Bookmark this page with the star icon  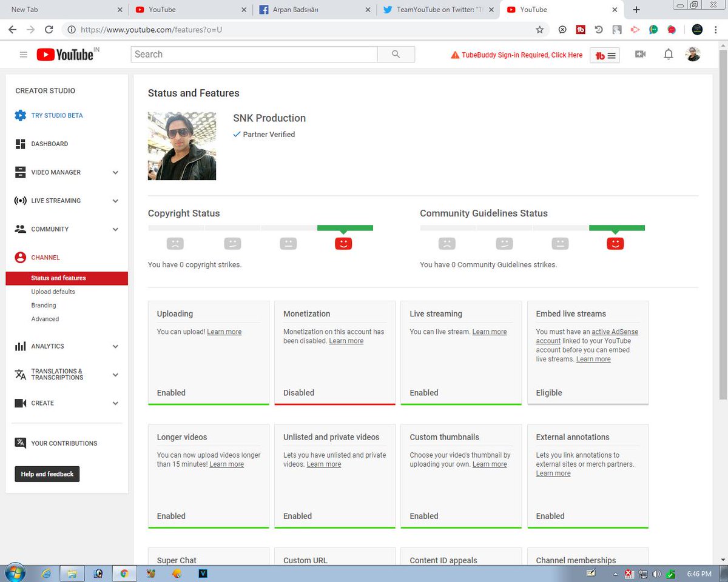click(x=539, y=29)
